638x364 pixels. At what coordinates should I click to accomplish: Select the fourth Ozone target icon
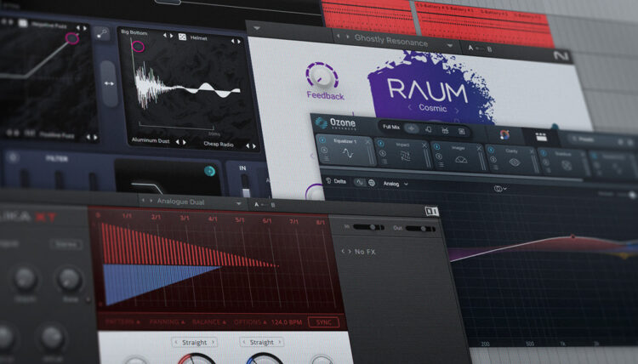[462, 131]
